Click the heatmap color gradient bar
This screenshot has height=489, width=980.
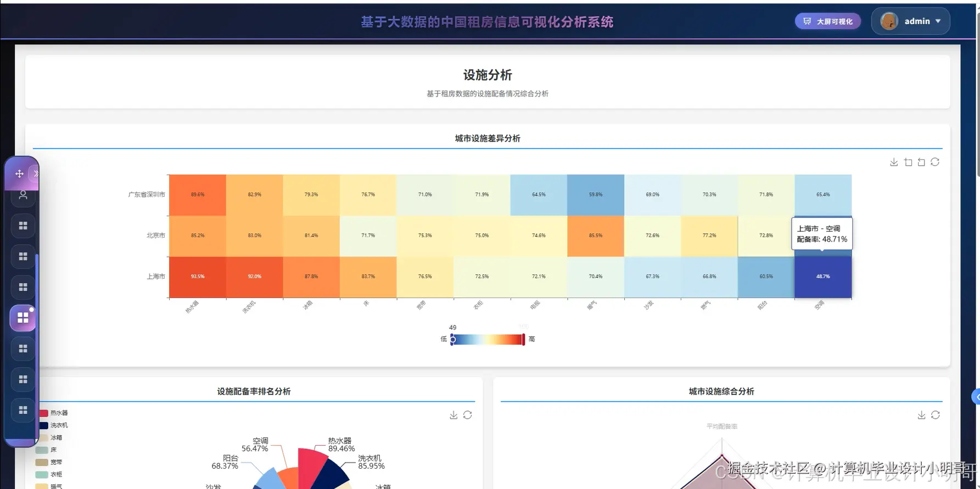click(x=488, y=339)
